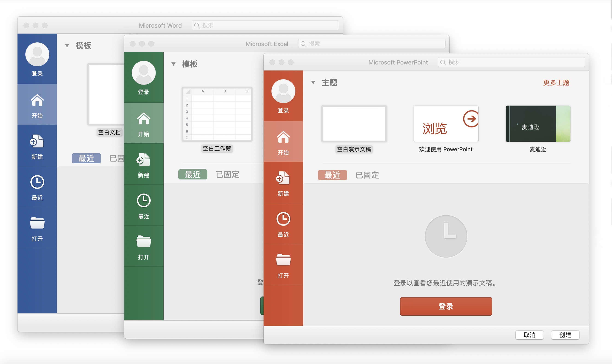This screenshot has width=612, height=364.
Task: Click 登录 text under Word avatar
Action: (37, 73)
